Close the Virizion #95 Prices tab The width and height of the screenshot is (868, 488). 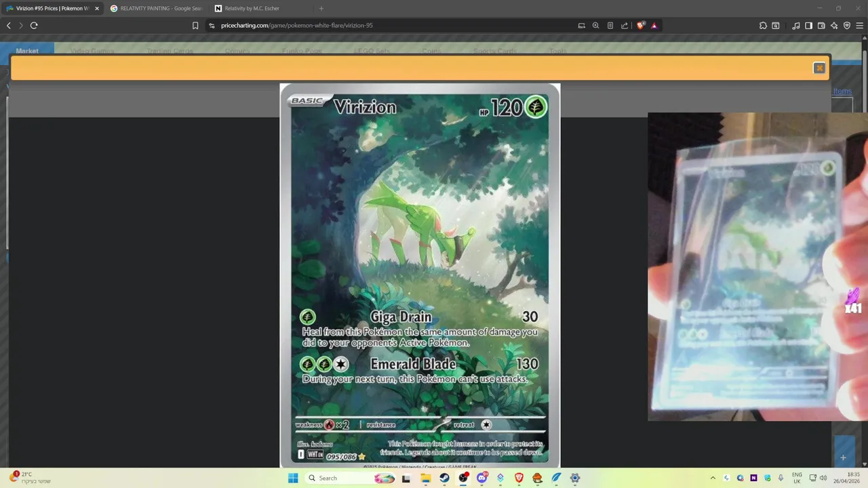(97, 8)
